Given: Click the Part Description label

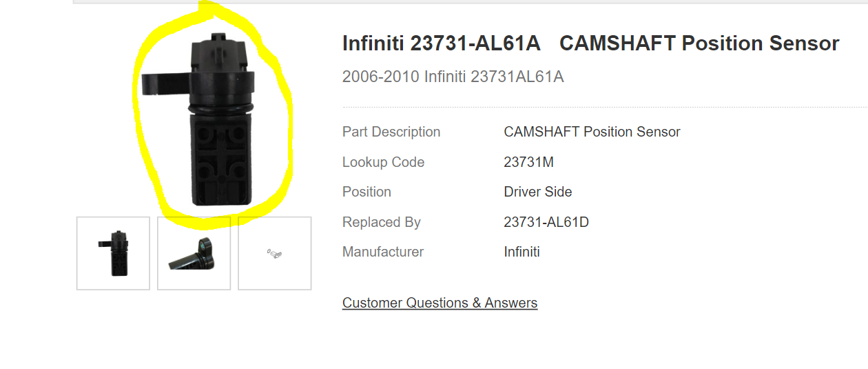Looking at the screenshot, I should [x=391, y=132].
